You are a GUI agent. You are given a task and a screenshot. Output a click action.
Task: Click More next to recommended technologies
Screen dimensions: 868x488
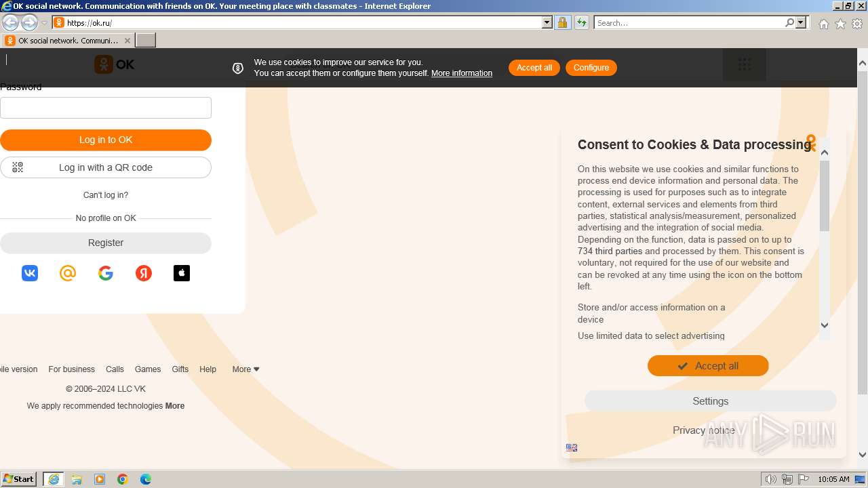[175, 406]
